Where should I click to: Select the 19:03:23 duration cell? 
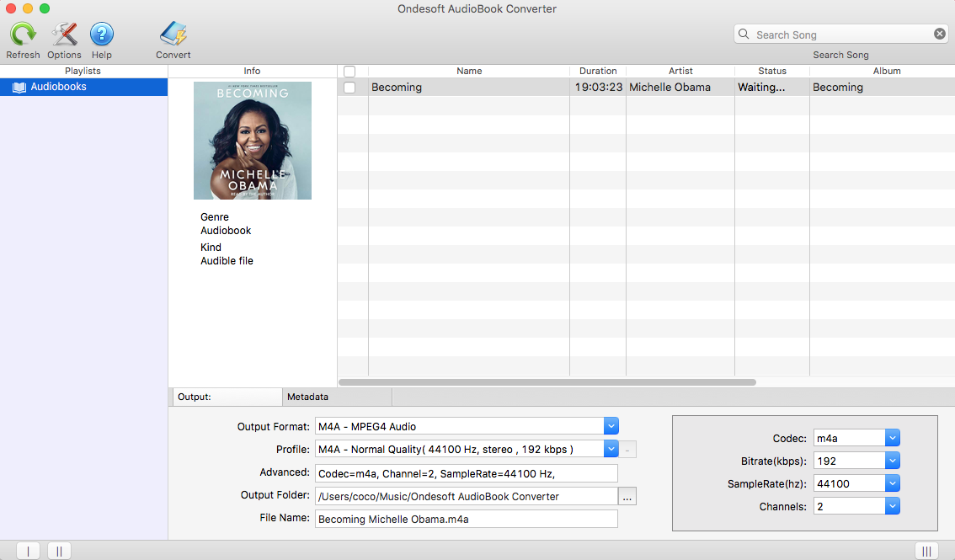(x=598, y=87)
